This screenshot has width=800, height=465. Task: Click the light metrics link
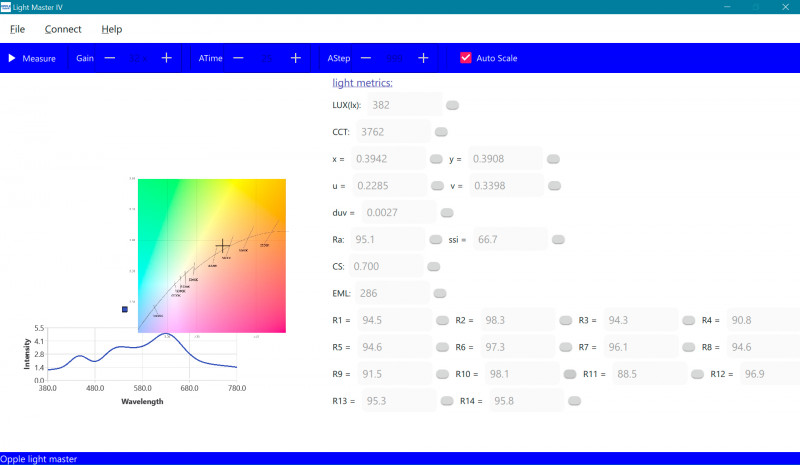pyautogui.click(x=362, y=83)
